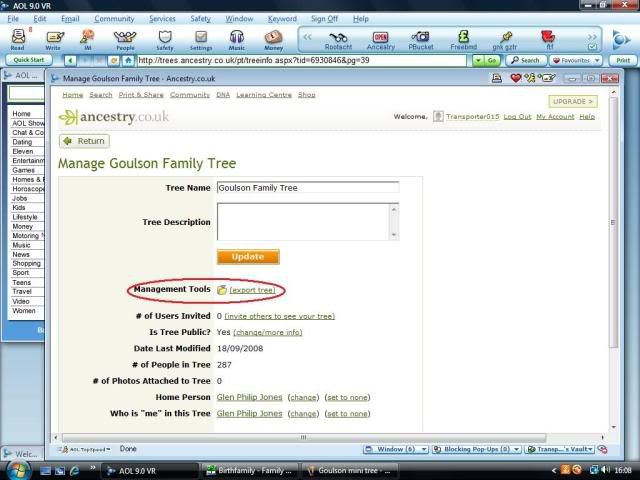Open the File menu

click(x=13, y=19)
